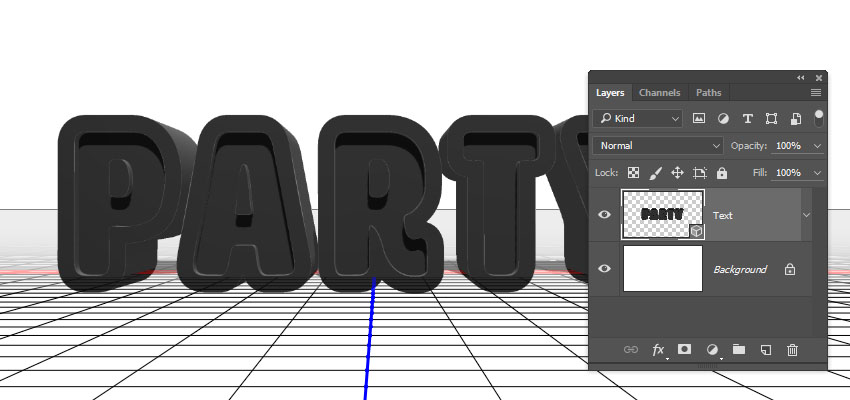Hide the Text layer

pyautogui.click(x=603, y=214)
